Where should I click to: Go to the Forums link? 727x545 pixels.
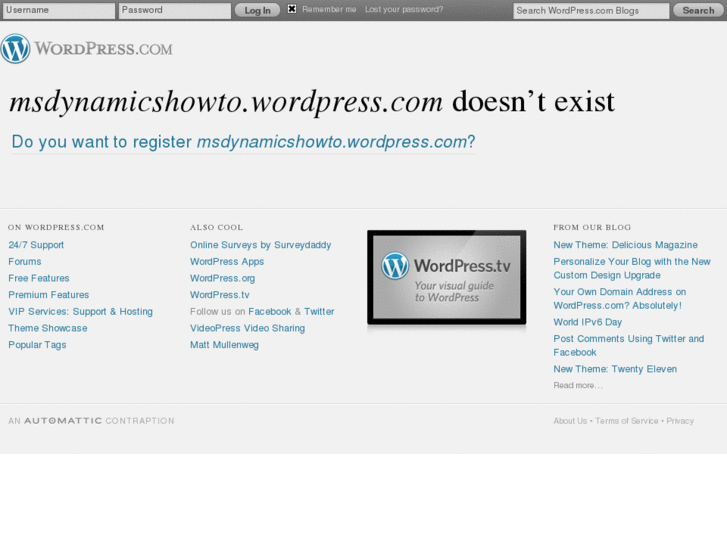click(25, 262)
